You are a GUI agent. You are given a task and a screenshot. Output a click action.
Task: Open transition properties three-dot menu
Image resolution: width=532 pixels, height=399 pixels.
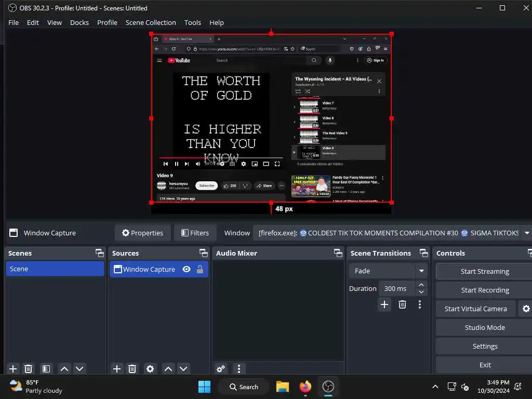pyautogui.click(x=420, y=304)
